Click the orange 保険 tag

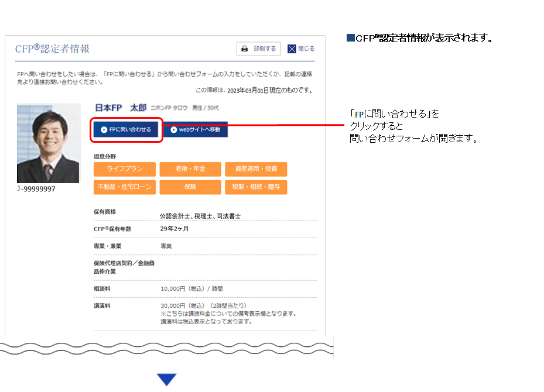(x=190, y=187)
